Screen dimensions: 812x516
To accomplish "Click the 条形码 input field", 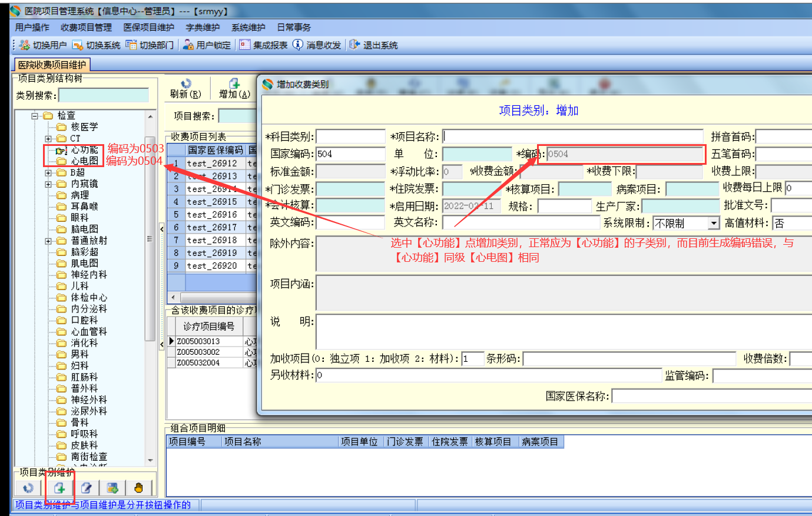I will pos(629,359).
